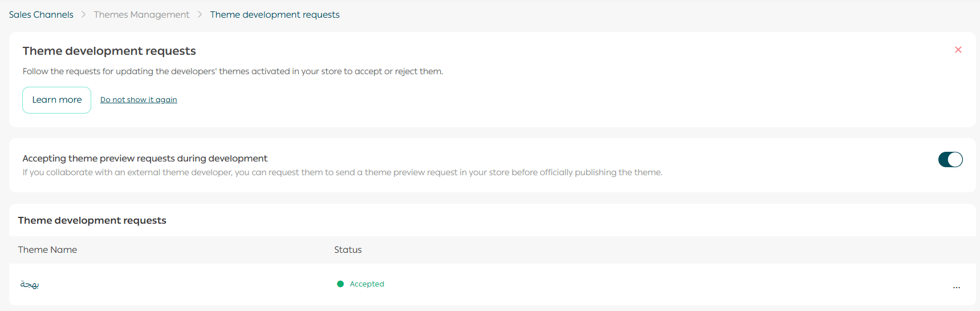
Task: Dismiss the banner with the red X
Action: pos(958,50)
